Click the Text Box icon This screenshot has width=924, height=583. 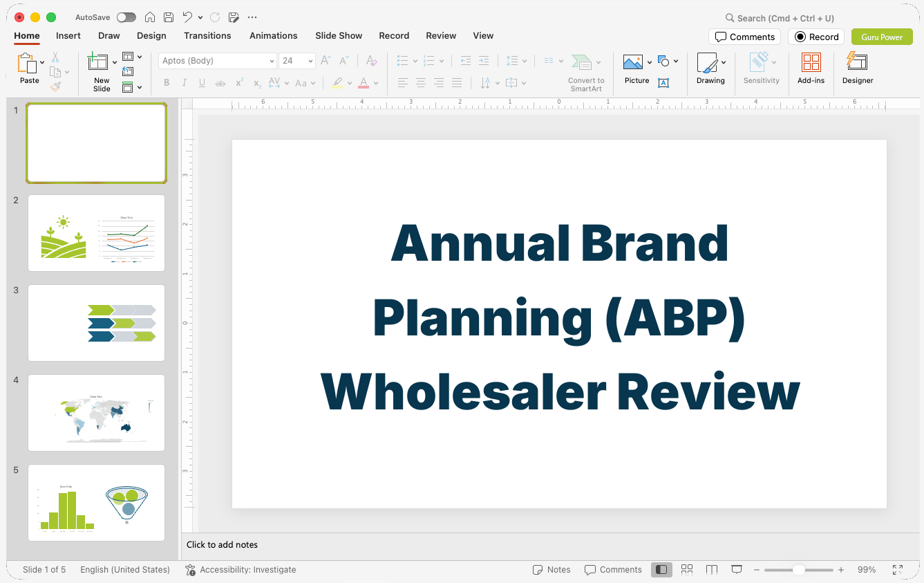coord(663,83)
